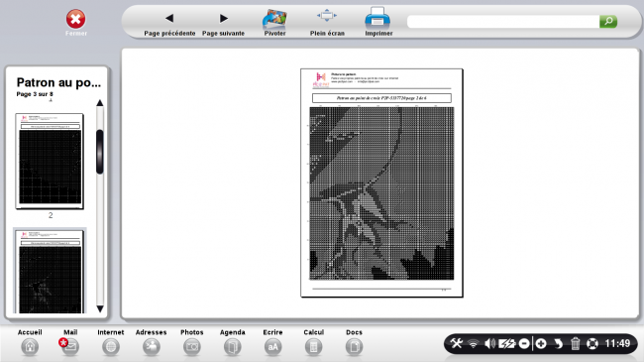Close the viewer with the red Fermer button
This screenshot has width=644, height=362.
pyautogui.click(x=76, y=23)
